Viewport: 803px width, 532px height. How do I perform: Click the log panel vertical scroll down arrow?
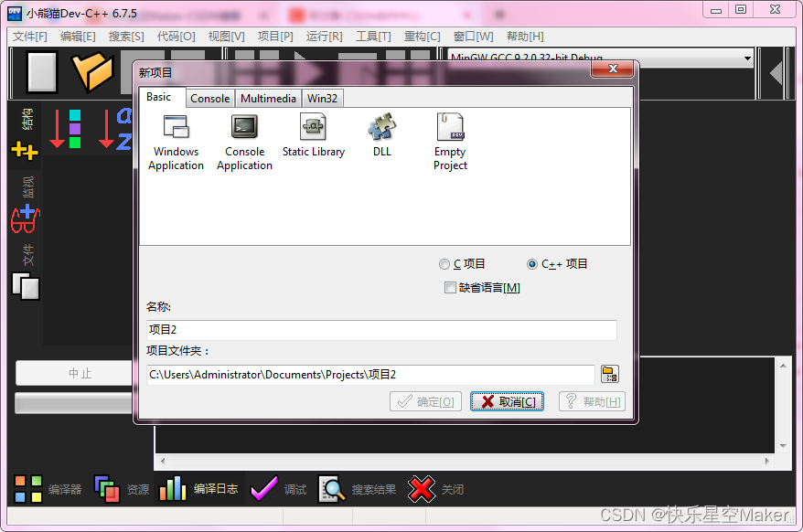coord(783,445)
